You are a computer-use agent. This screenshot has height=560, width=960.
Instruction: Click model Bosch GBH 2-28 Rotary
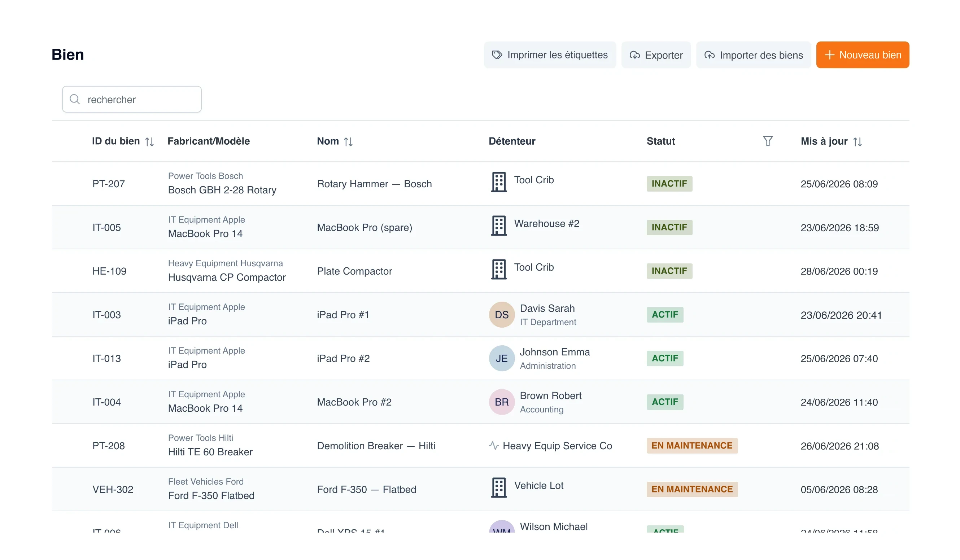click(x=222, y=190)
